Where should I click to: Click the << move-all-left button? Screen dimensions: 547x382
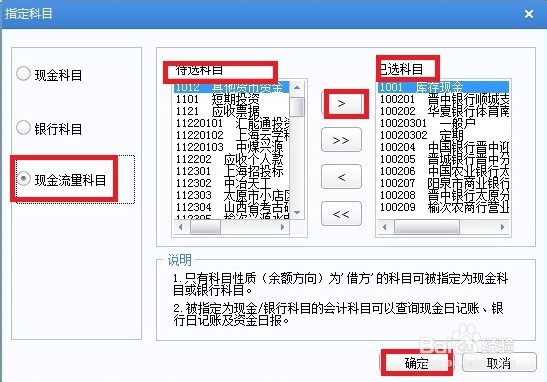click(342, 214)
